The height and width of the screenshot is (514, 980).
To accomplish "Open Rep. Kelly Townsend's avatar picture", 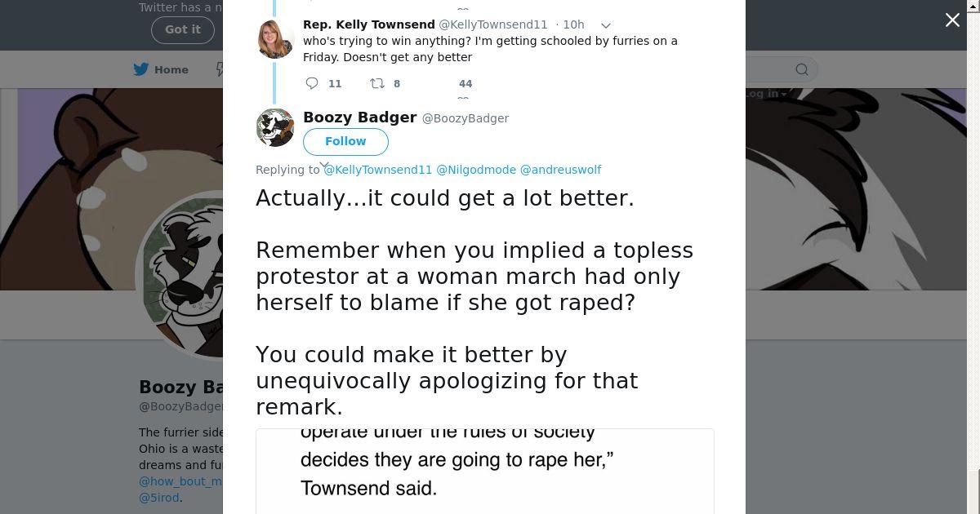I will (x=275, y=38).
